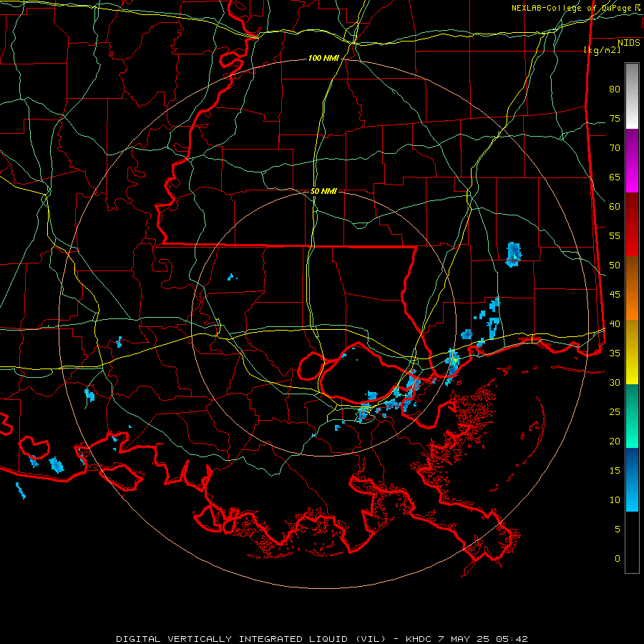Click the 7 MAY 25 date text
The height and width of the screenshot is (644, 644).
pyautogui.click(x=464, y=639)
